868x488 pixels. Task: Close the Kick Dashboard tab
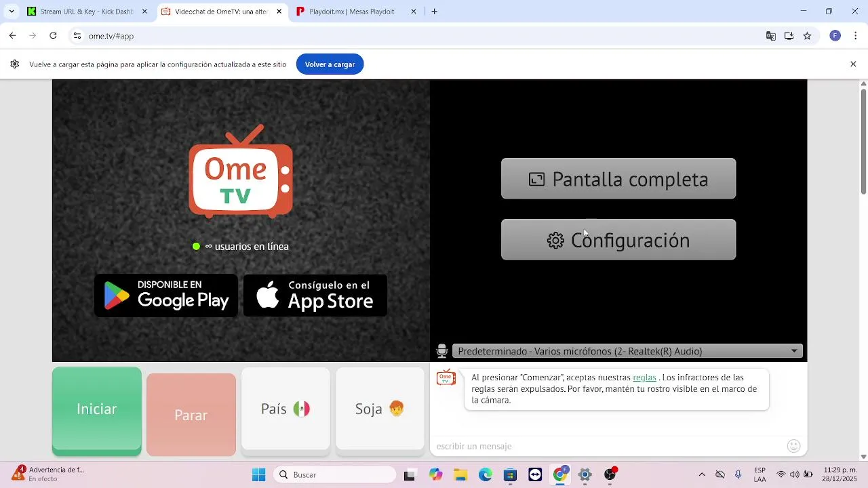[x=144, y=12]
